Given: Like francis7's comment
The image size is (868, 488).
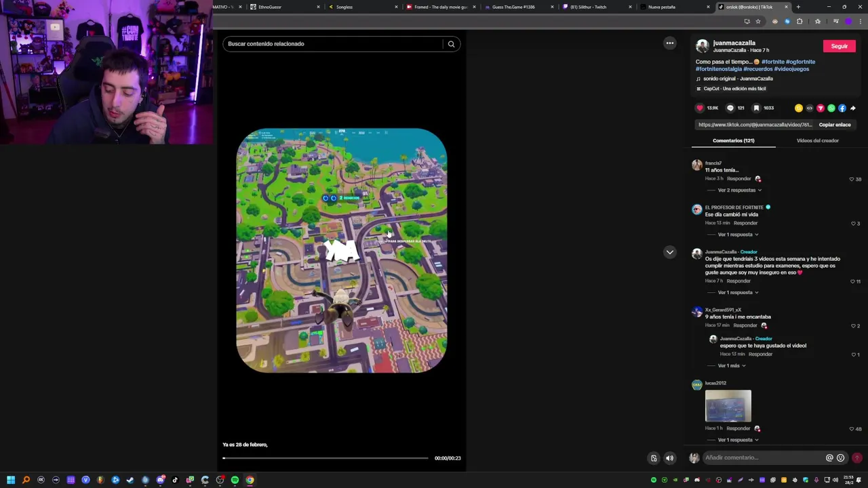Looking at the screenshot, I should coord(852,179).
